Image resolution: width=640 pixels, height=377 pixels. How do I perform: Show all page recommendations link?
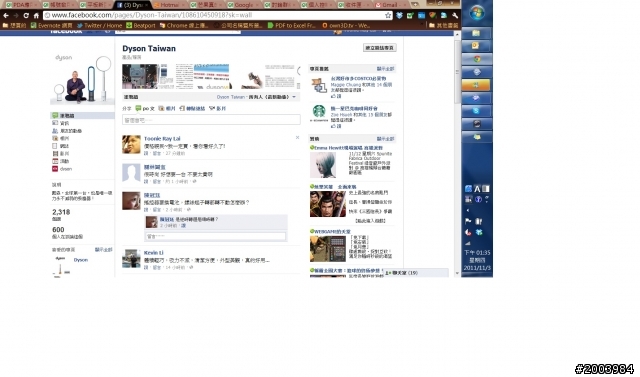click(385, 69)
